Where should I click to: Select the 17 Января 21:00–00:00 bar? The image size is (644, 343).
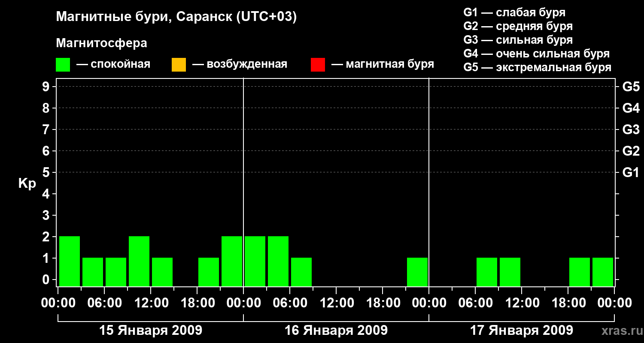[603, 272]
